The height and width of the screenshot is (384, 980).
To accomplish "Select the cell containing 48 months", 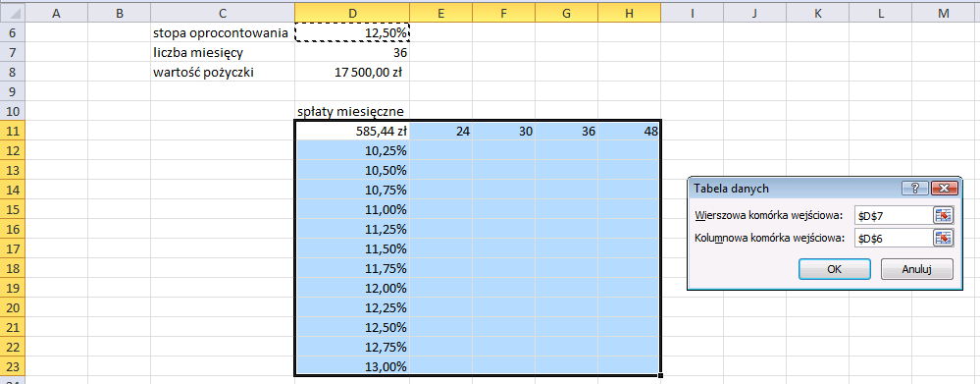I will [x=629, y=132].
